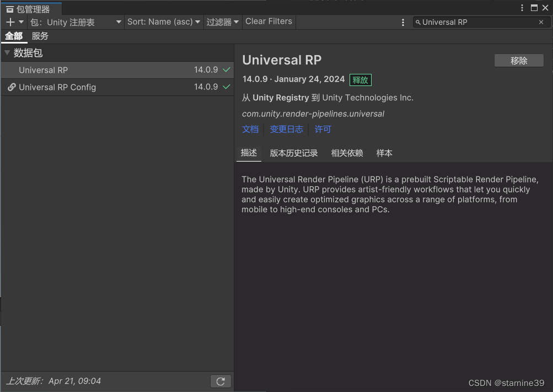Click the refresh package list button
The image size is (553, 392).
tap(221, 382)
